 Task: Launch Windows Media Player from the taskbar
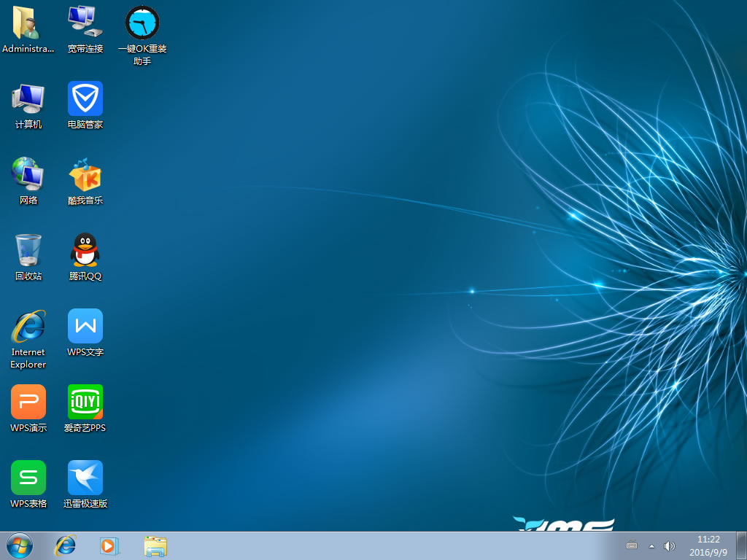[x=110, y=545]
